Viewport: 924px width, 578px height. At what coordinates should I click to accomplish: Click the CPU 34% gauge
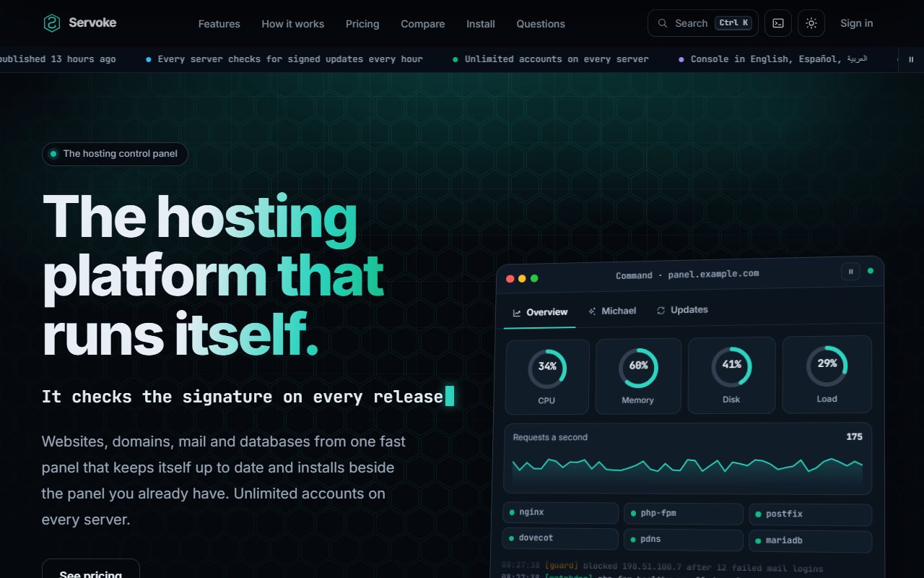coord(547,376)
